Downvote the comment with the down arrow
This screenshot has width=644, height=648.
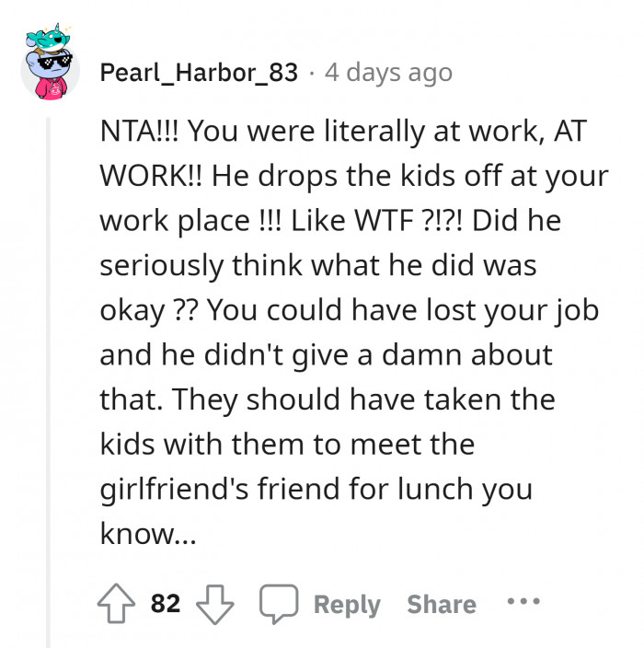pyautogui.click(x=214, y=604)
